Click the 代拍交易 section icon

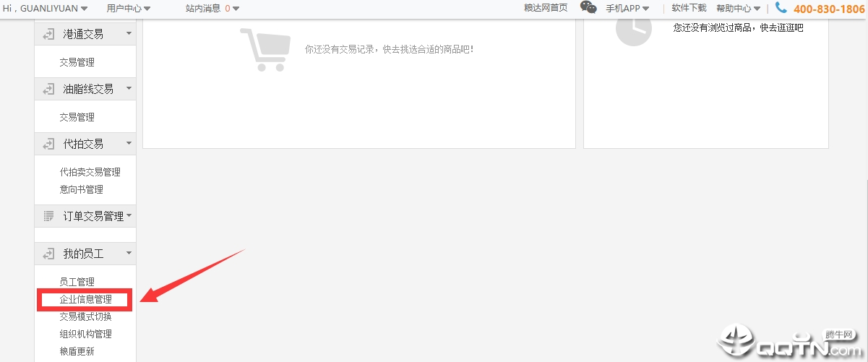point(48,144)
